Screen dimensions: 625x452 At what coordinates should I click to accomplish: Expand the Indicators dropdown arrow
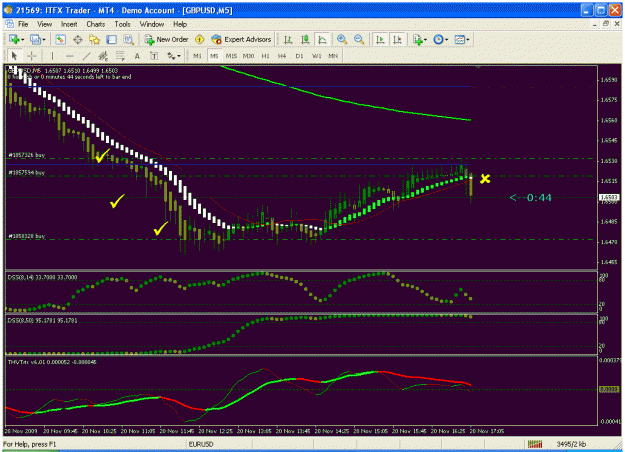pyautogui.click(x=426, y=39)
